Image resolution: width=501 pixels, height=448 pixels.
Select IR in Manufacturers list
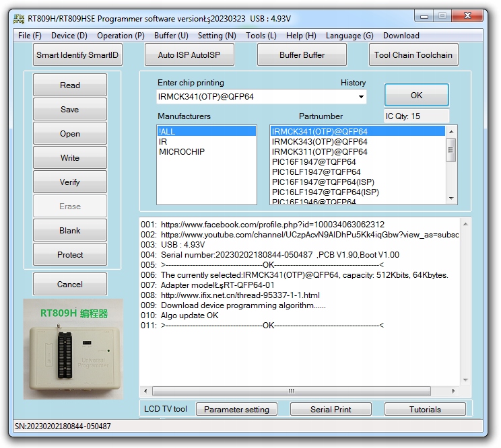tap(207, 142)
